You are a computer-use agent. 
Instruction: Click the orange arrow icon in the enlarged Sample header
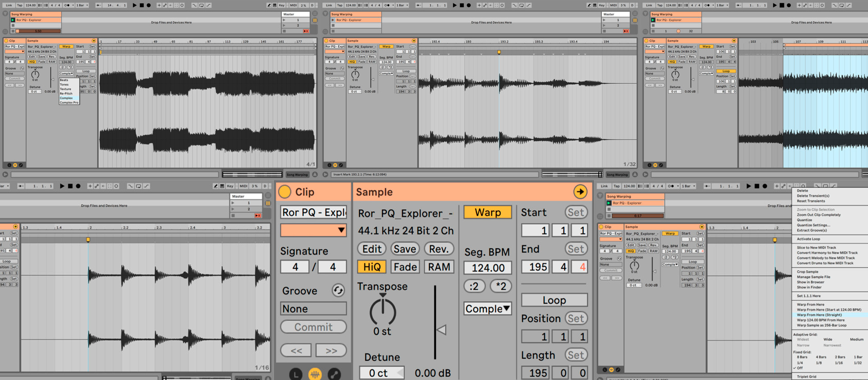(x=580, y=192)
